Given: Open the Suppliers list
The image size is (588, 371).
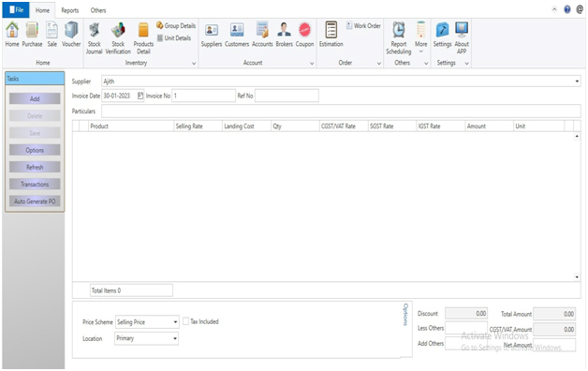Looking at the screenshot, I should [212, 34].
